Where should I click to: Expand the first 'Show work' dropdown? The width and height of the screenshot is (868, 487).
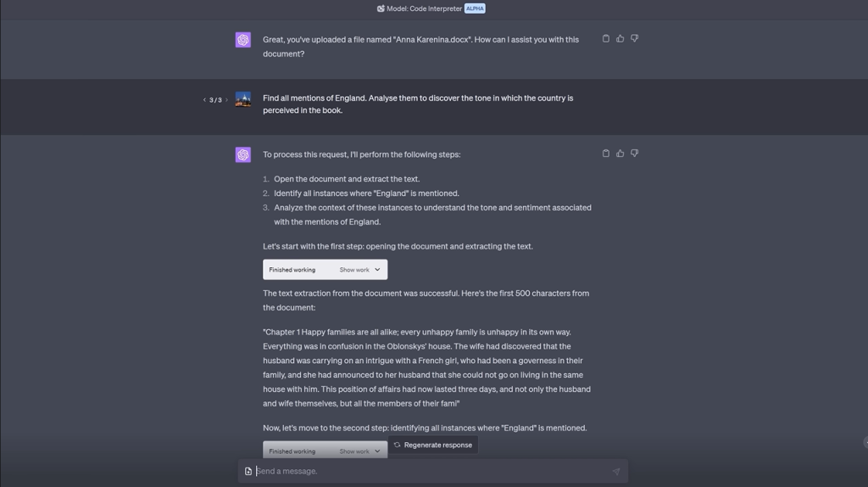point(359,270)
